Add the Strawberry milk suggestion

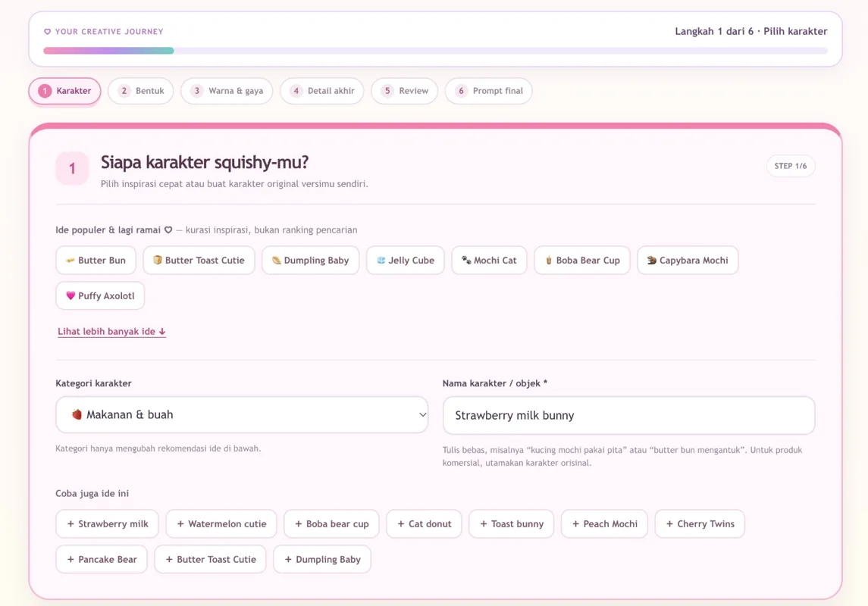[108, 523]
